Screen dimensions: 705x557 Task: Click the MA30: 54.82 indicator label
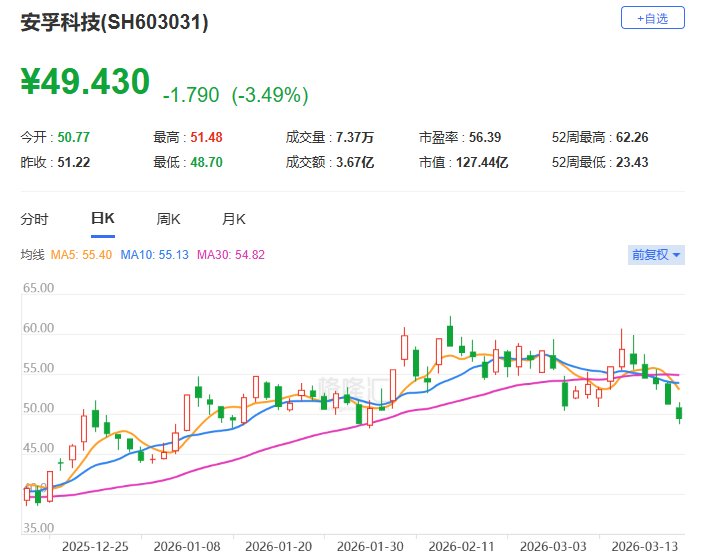pos(231,255)
